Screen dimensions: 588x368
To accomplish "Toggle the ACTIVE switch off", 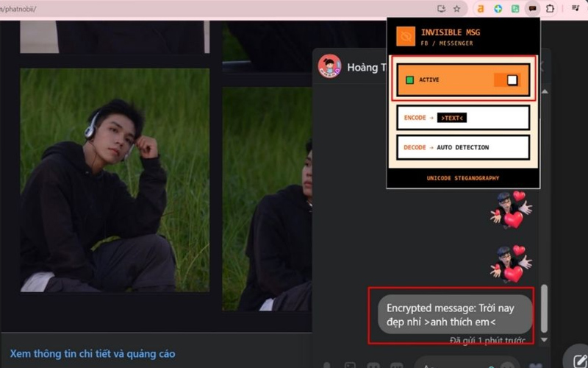I will [507, 80].
